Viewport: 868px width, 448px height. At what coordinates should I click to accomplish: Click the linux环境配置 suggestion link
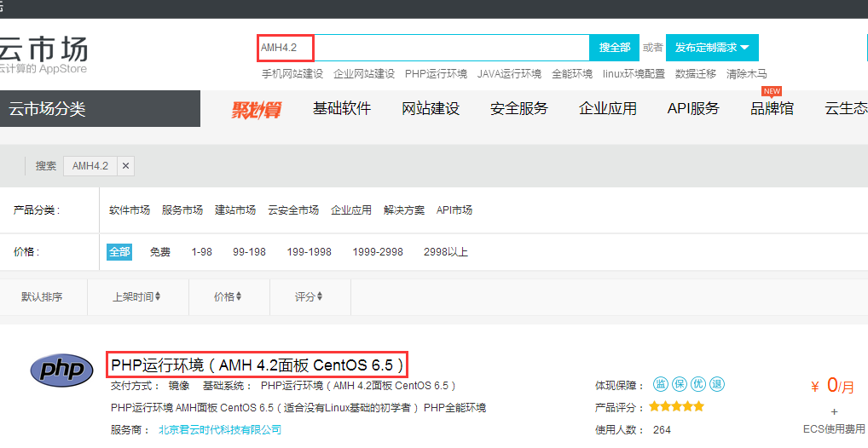tap(634, 73)
